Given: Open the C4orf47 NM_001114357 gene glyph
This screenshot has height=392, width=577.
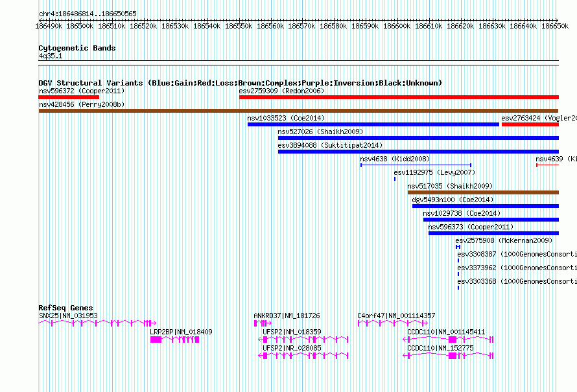Looking at the screenshot, I should tap(393, 323).
